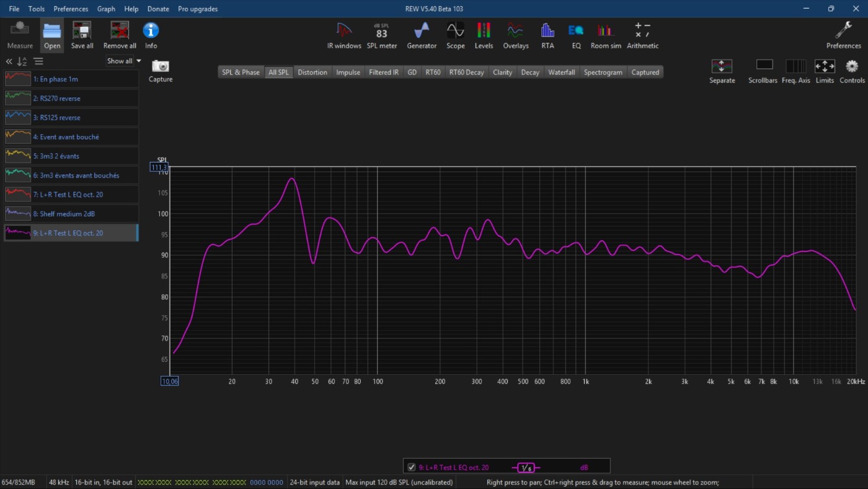The height and width of the screenshot is (489, 868).
Task: Open the measurement sort options
Action: [x=22, y=61]
